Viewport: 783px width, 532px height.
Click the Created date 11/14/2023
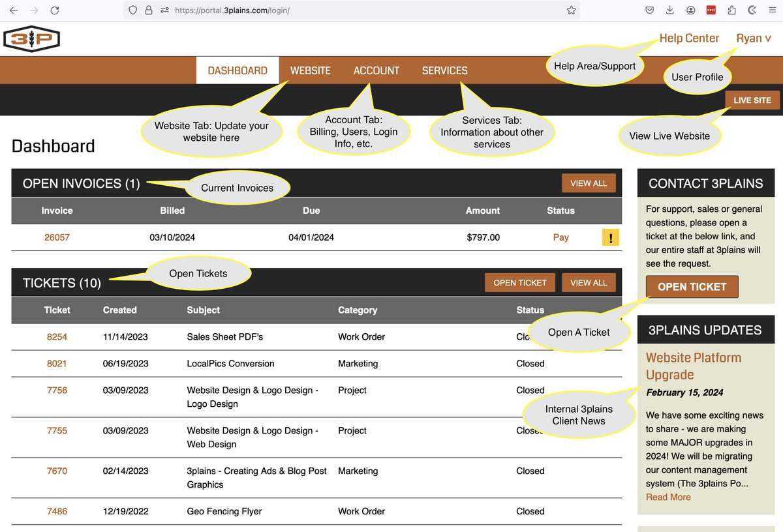pos(125,337)
